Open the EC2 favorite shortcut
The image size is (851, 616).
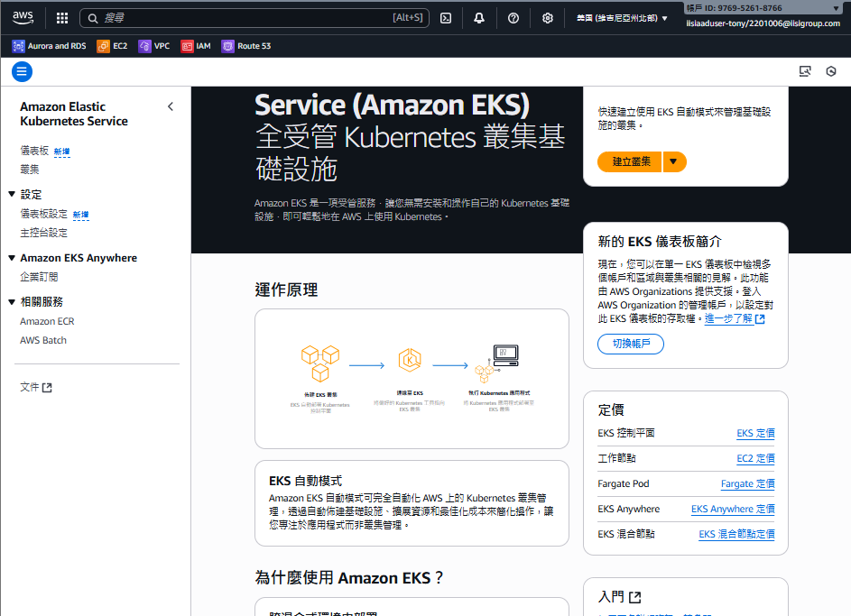[112, 46]
